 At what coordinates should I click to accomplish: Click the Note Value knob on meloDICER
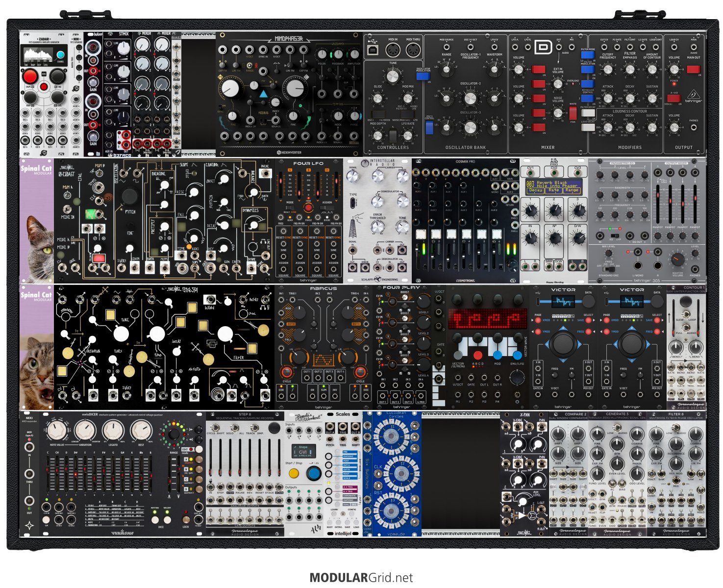click(x=58, y=430)
